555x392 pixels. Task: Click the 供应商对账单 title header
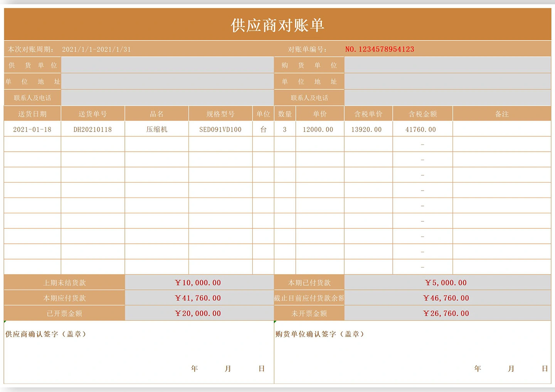277,25
